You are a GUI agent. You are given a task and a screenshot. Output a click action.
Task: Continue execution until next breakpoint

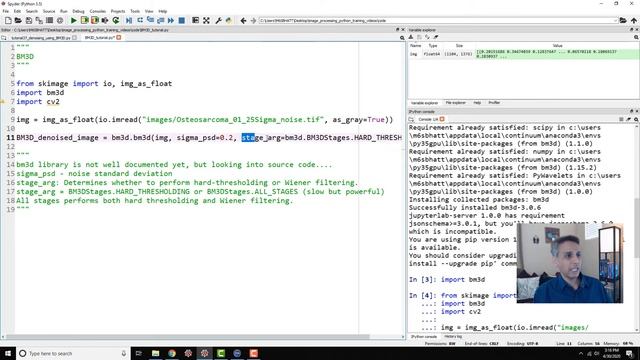point(171,20)
